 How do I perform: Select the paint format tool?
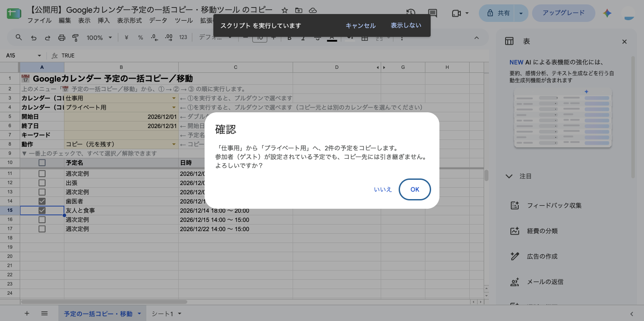[x=75, y=38]
